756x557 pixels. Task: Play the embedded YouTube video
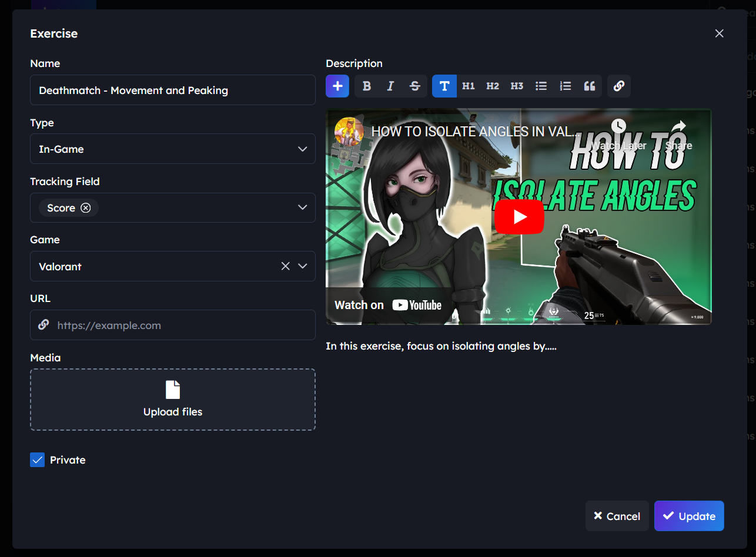tap(519, 217)
